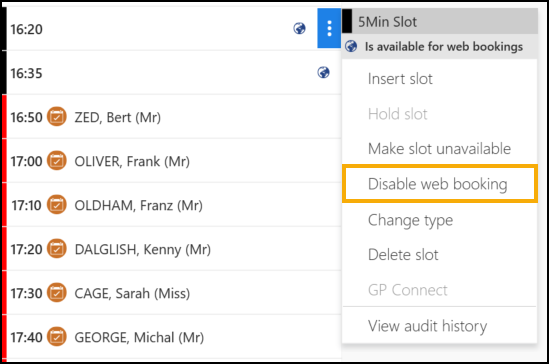Click the black slot color swatch beside 5Min Slot
The image size is (549, 364).
click(347, 21)
